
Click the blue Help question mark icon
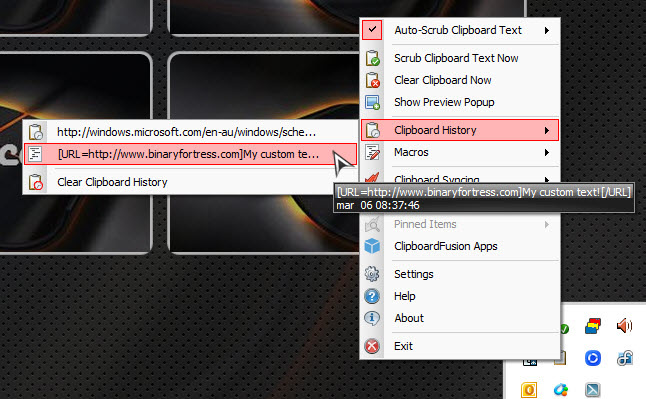pos(372,296)
